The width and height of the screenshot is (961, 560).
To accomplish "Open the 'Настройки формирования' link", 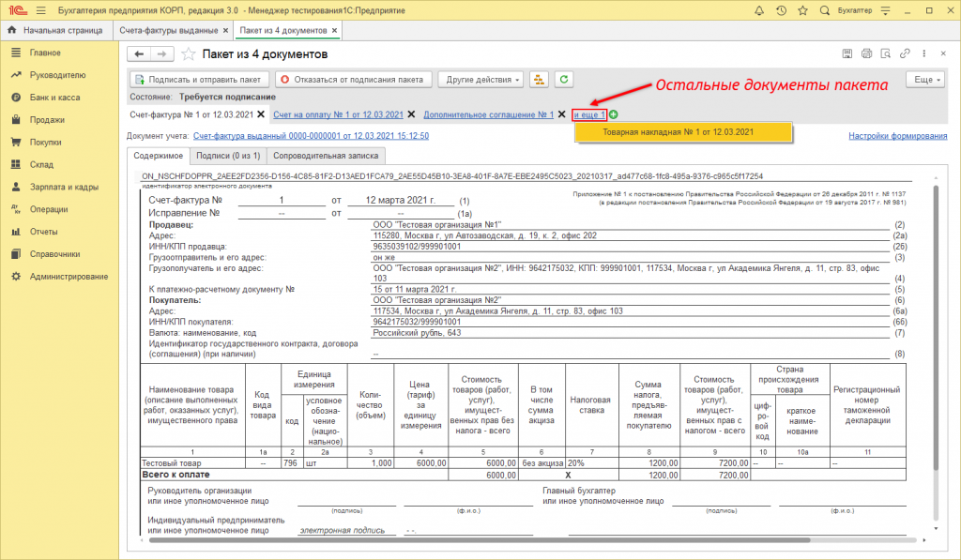I will [897, 136].
